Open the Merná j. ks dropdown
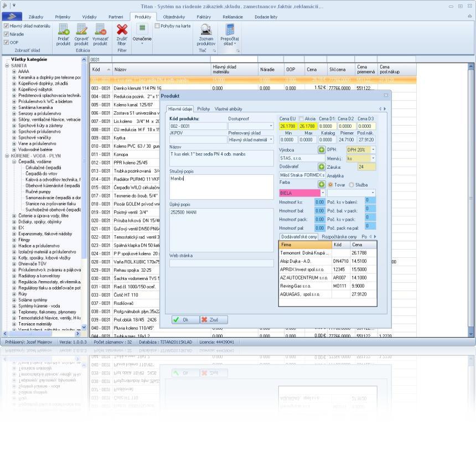 click(x=373, y=158)
